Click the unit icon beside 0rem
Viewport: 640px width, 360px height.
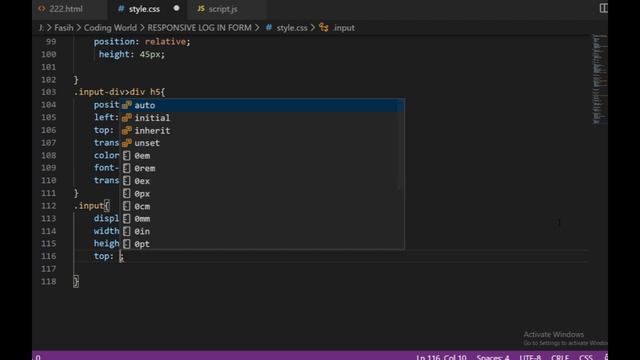pos(127,168)
